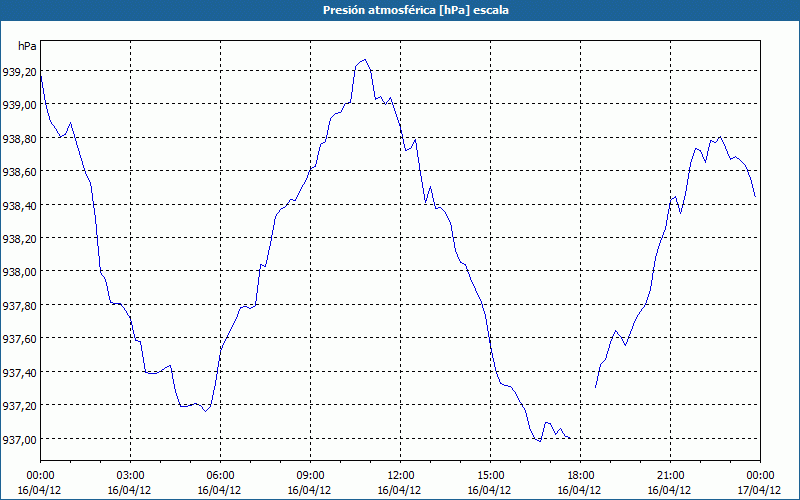The image size is (800, 500).
Task: Click the 938,40 axis value
Action: (19, 206)
